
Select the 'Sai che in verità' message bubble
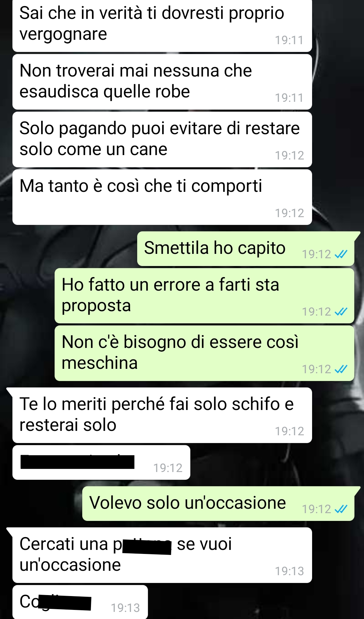tap(162, 25)
